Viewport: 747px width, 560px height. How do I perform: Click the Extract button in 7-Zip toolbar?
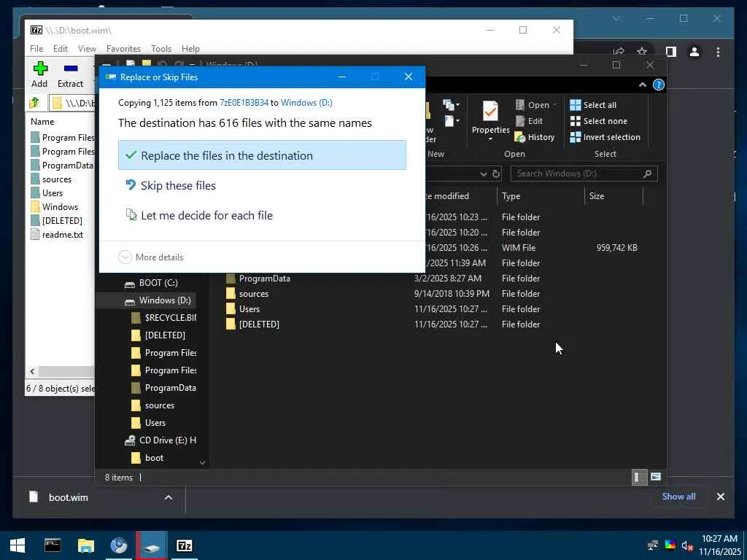pyautogui.click(x=71, y=75)
